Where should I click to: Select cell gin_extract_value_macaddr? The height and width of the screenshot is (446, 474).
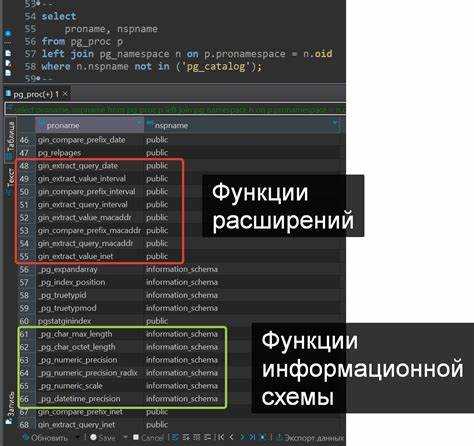84,217
